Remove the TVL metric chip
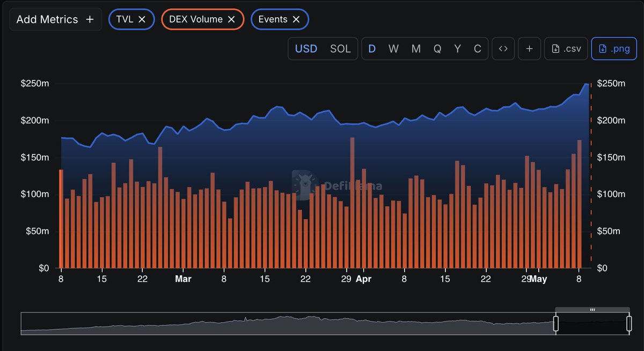Screen dimensions: 644x351 coord(142,19)
